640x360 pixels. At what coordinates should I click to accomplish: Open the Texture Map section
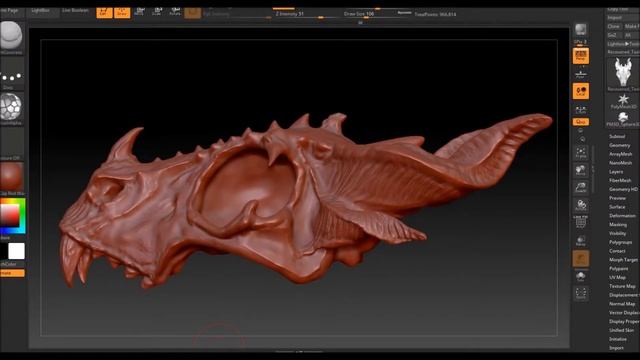click(x=622, y=287)
